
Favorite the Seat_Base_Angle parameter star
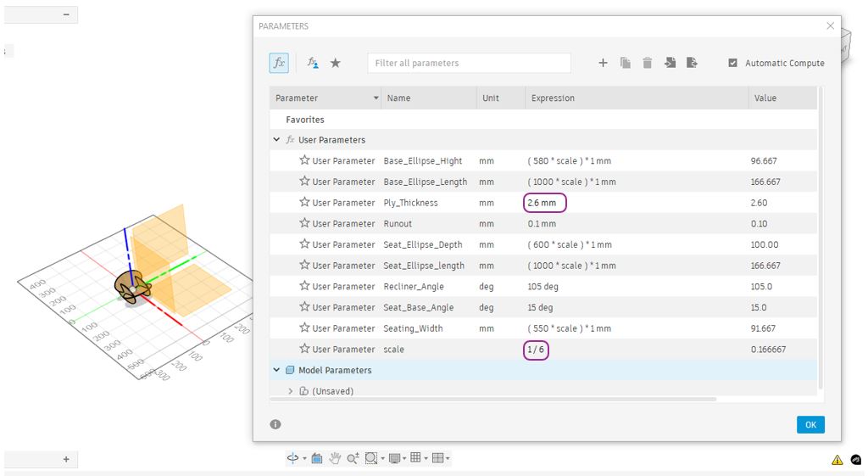(304, 307)
